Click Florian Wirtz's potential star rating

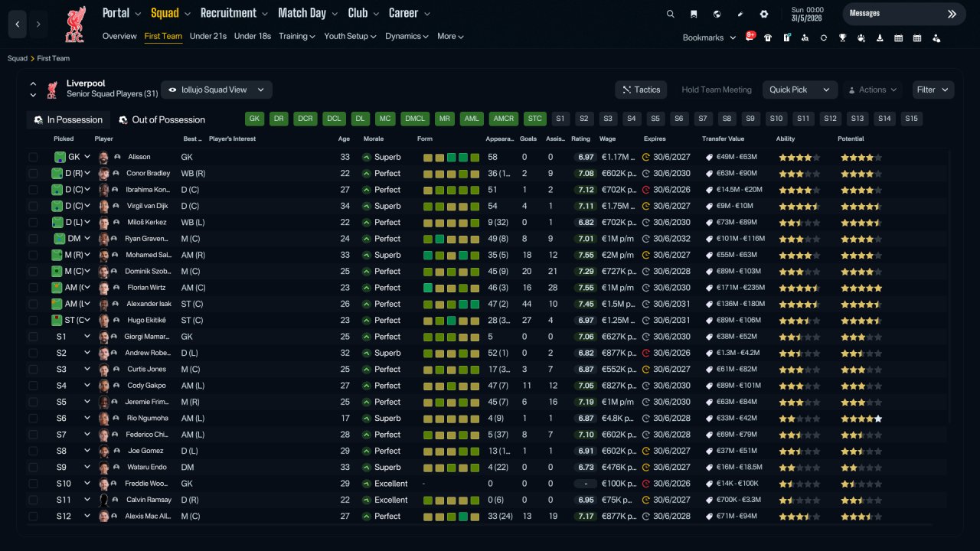coord(861,288)
